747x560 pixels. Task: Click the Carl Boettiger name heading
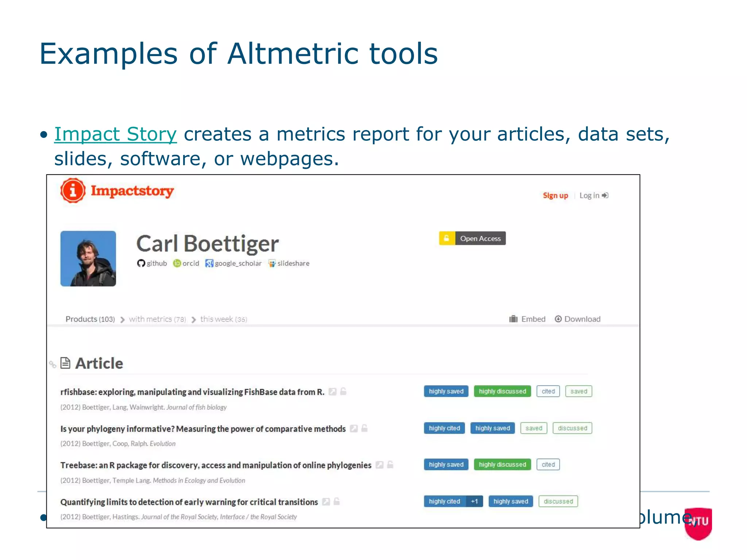(x=208, y=243)
